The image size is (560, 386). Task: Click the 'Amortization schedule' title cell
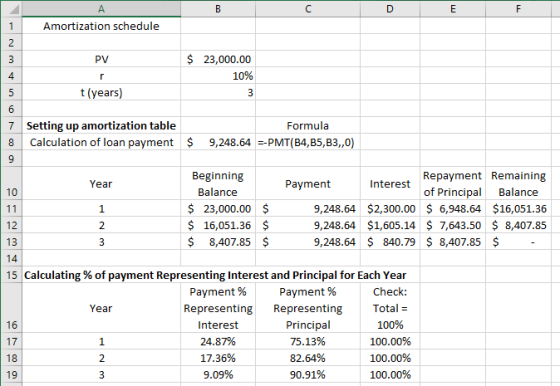point(101,26)
